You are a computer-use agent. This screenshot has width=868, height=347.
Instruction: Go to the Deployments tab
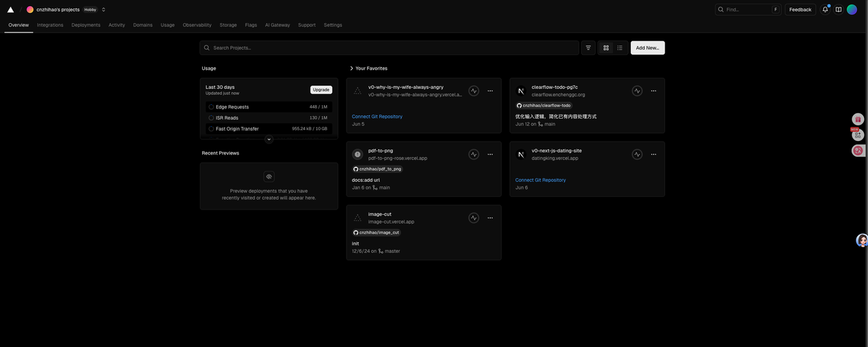pos(85,25)
